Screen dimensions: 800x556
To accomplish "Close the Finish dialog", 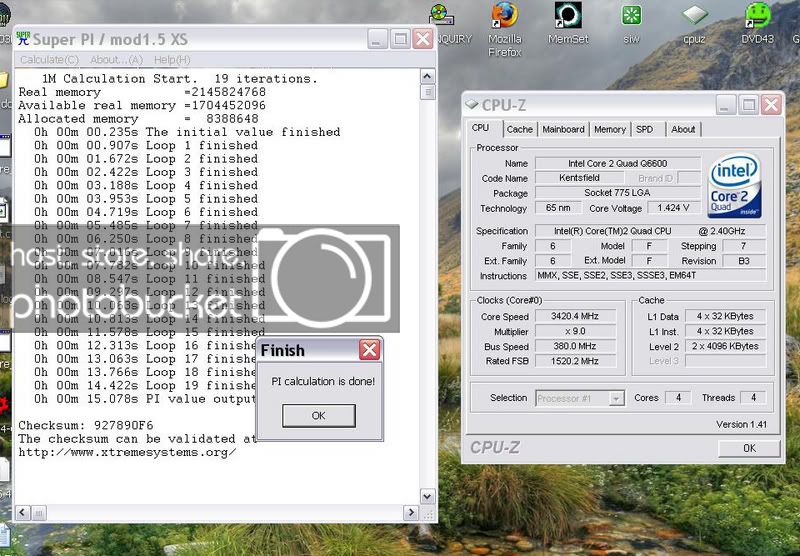I will (x=369, y=350).
